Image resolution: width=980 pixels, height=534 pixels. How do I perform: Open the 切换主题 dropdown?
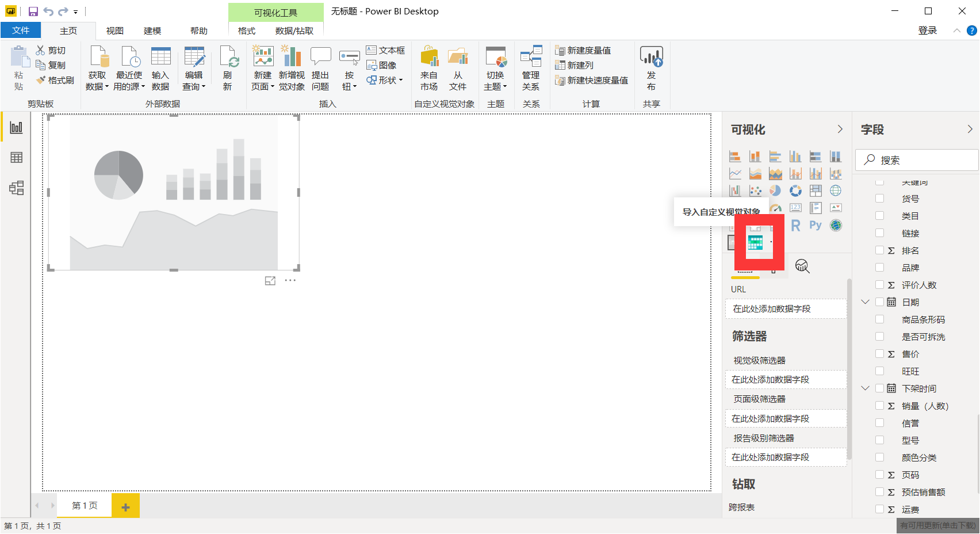click(495, 68)
